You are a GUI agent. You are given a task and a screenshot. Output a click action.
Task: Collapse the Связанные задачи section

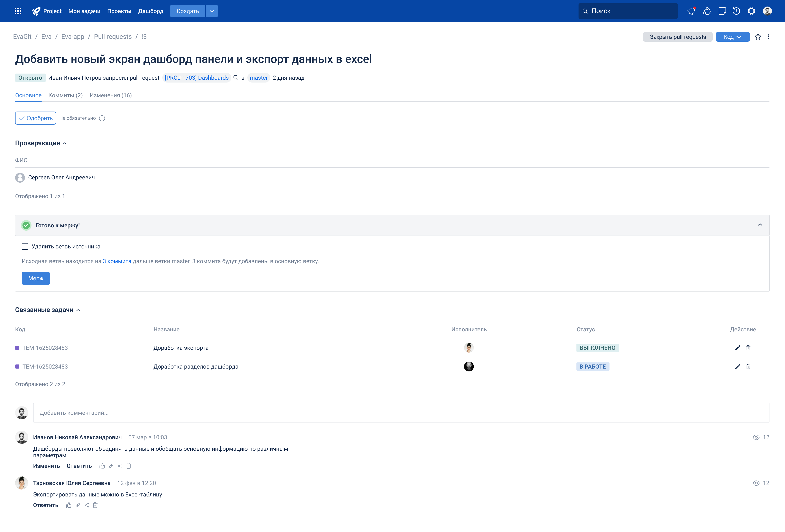(x=78, y=310)
